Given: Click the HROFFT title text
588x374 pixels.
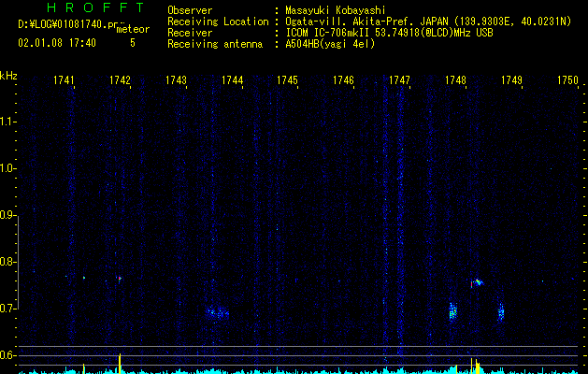Looking at the screenshot, I should click(95, 7).
